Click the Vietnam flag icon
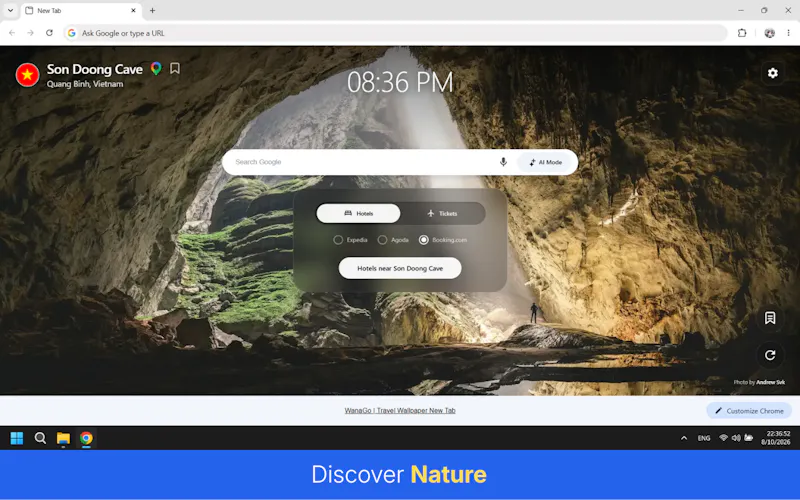 pyautogui.click(x=28, y=75)
